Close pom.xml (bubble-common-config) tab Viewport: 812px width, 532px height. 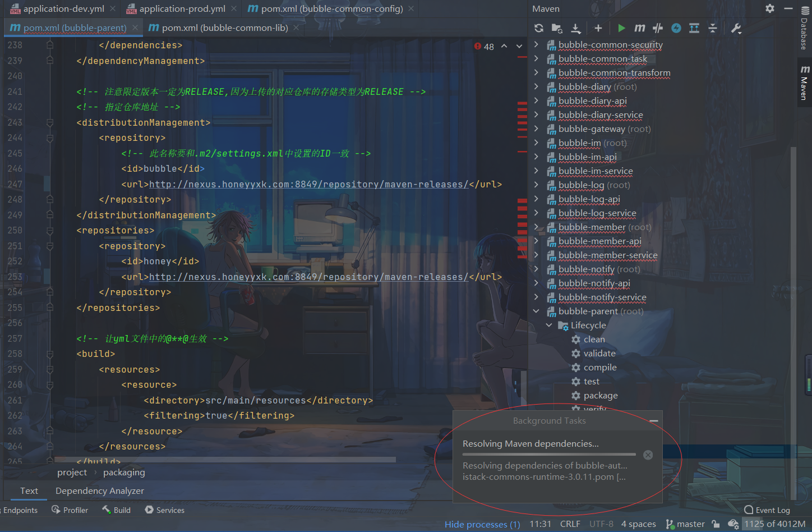(x=411, y=8)
